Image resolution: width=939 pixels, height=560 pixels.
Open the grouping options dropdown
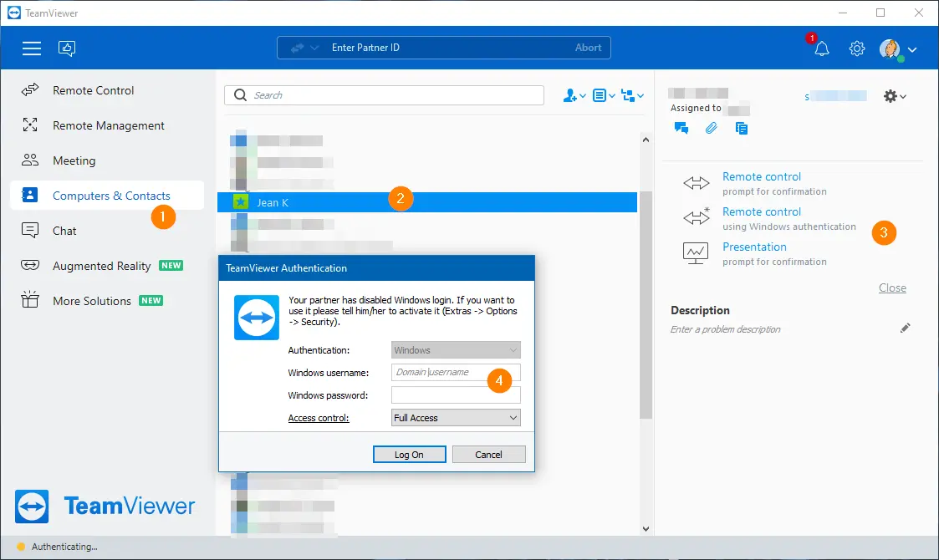[632, 95]
